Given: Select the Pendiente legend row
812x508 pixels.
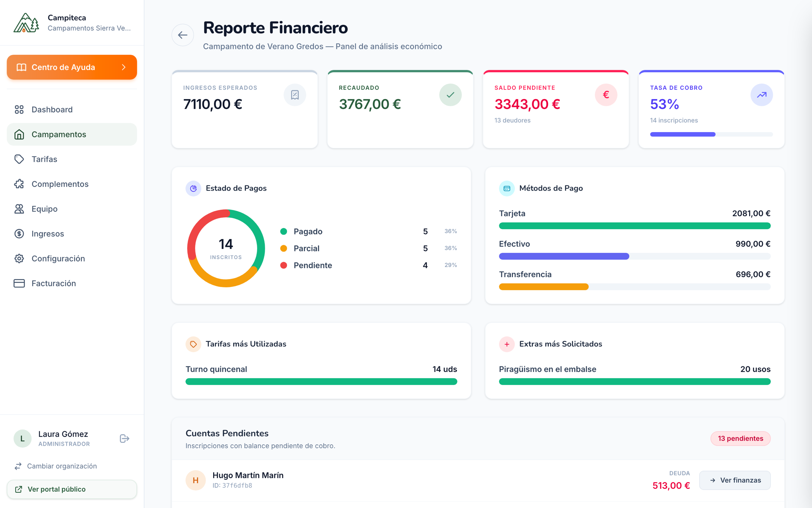Looking at the screenshot, I should point(368,265).
